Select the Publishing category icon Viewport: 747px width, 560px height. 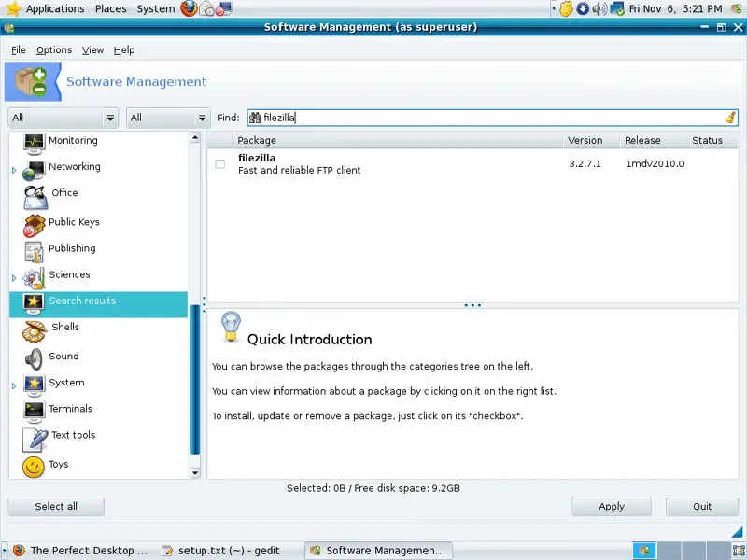pos(34,251)
